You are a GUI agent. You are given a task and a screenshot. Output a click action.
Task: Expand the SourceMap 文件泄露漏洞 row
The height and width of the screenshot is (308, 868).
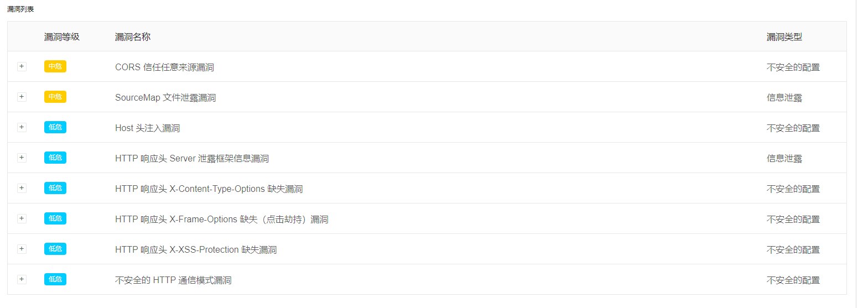[x=22, y=97]
